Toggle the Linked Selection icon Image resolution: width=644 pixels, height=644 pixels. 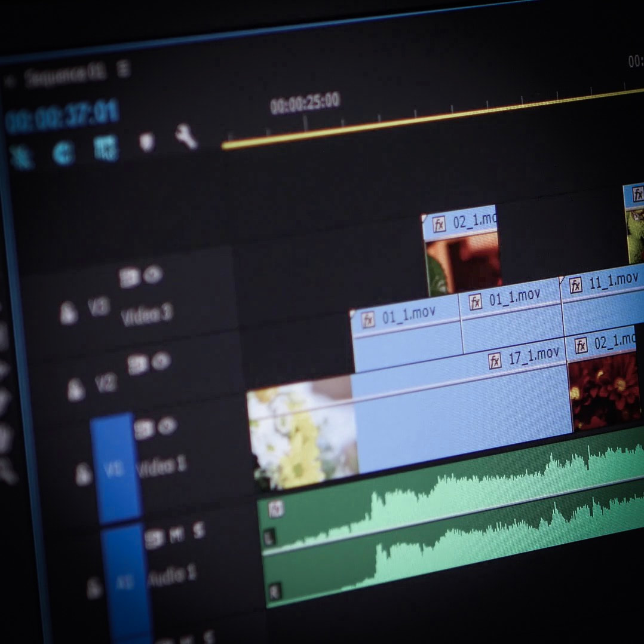tap(106, 148)
